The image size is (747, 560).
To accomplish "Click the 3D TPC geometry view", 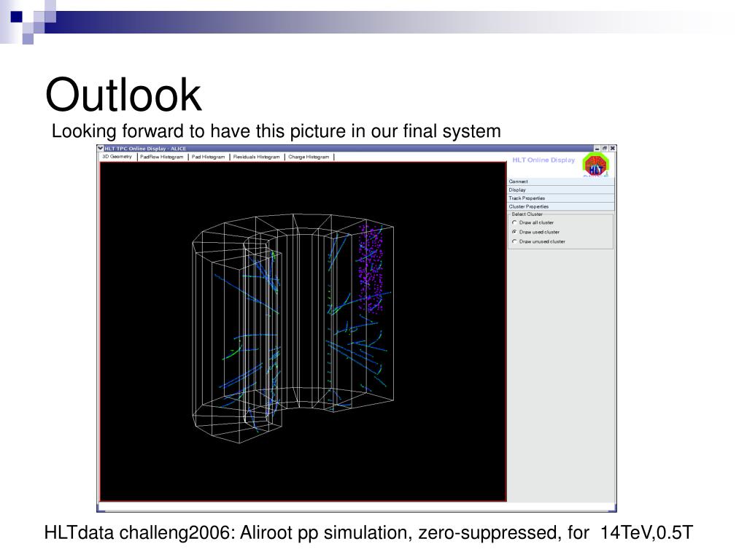I will (303, 332).
